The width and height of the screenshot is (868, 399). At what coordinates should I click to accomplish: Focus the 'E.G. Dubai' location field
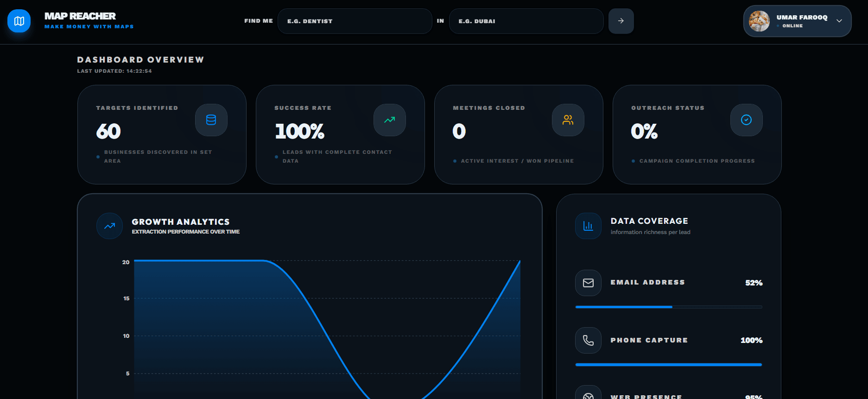(526, 21)
